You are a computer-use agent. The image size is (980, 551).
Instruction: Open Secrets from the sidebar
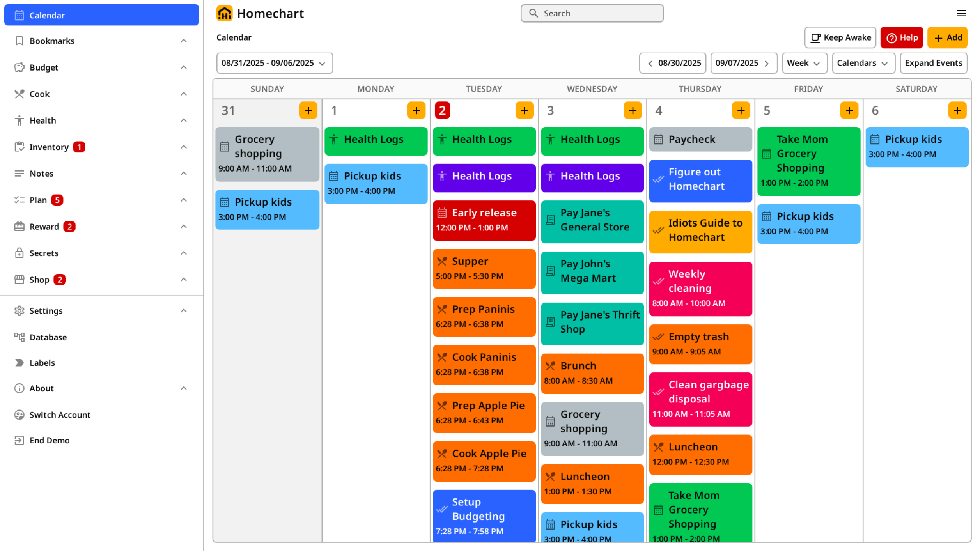point(44,253)
